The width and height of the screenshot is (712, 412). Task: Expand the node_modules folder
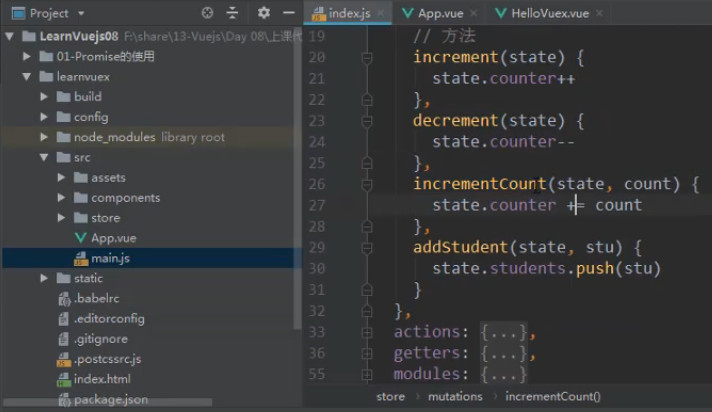point(44,137)
